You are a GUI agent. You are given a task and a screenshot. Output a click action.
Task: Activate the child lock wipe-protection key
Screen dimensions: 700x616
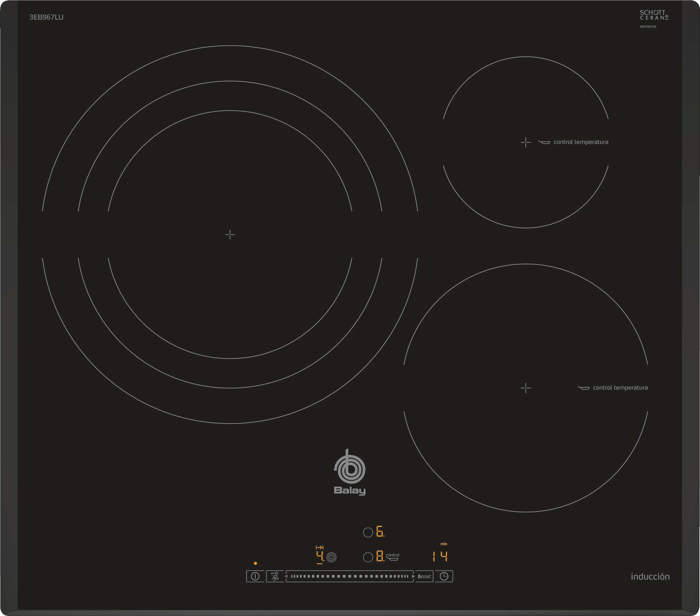pos(275,576)
